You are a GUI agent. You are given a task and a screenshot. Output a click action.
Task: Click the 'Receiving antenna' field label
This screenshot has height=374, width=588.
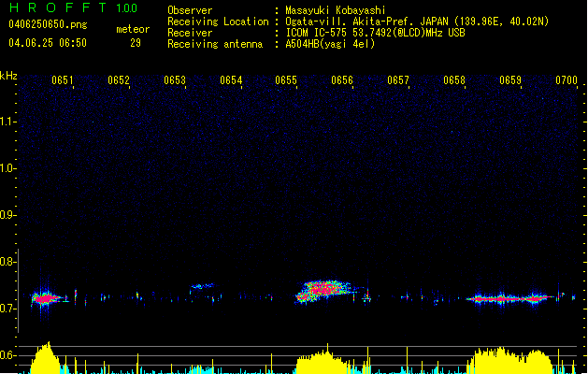click(215, 44)
